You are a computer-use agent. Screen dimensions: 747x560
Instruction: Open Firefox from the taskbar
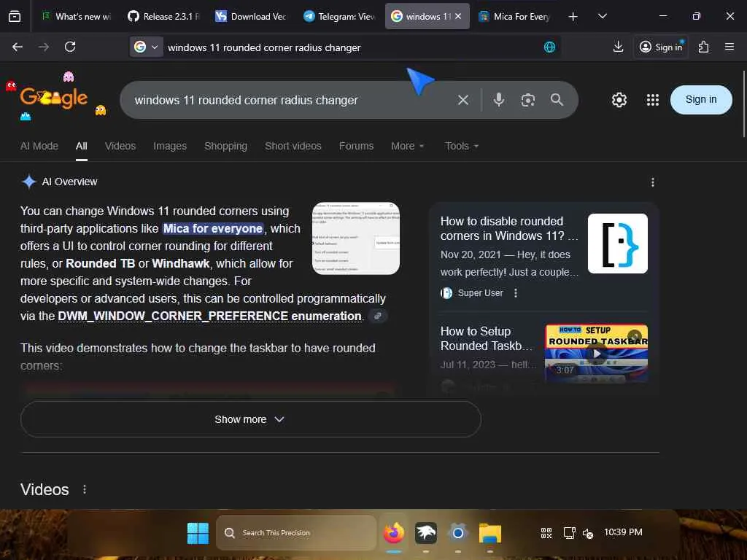pyautogui.click(x=393, y=533)
